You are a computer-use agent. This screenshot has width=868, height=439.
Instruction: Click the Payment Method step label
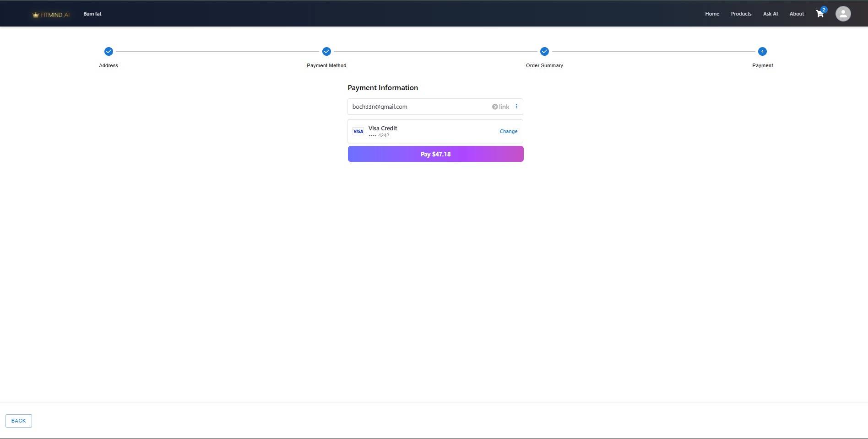326,65
